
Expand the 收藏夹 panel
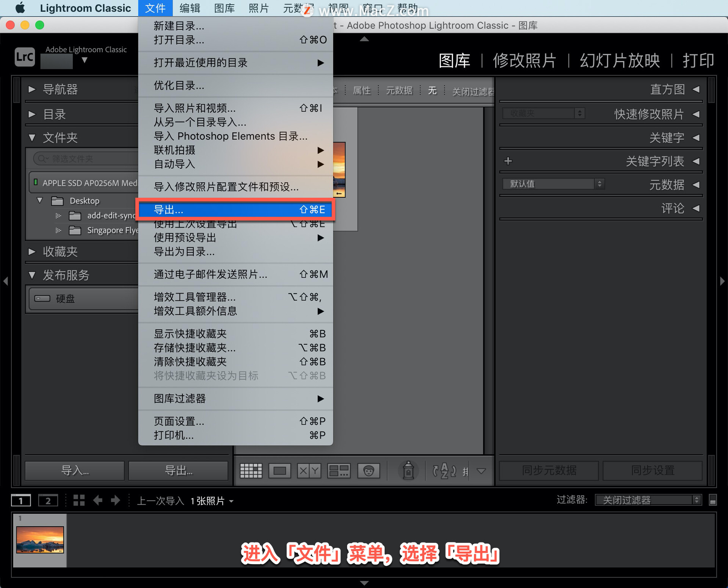click(32, 252)
